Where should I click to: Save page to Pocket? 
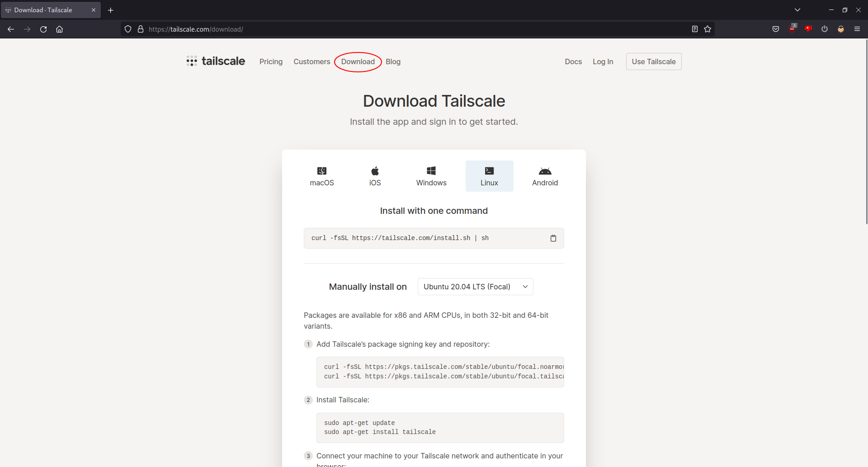(776, 29)
